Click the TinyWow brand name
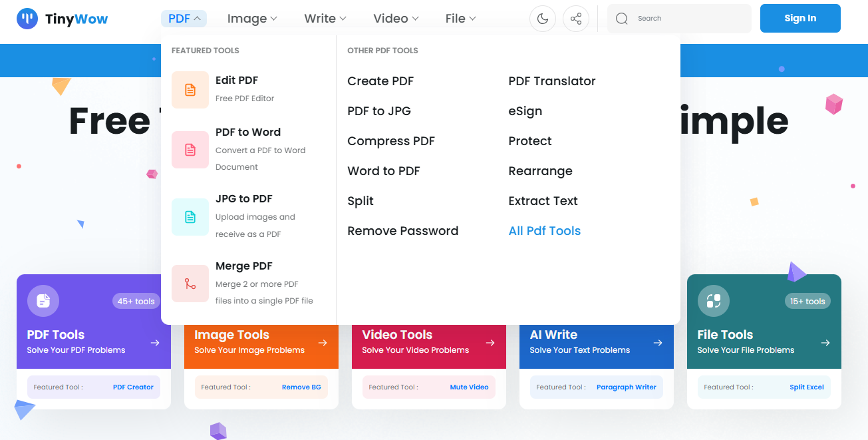868x440 pixels. pyautogui.click(x=76, y=19)
